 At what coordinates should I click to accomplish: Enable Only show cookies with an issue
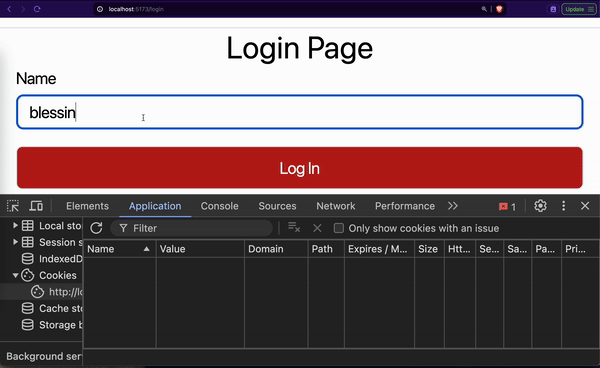(339, 228)
